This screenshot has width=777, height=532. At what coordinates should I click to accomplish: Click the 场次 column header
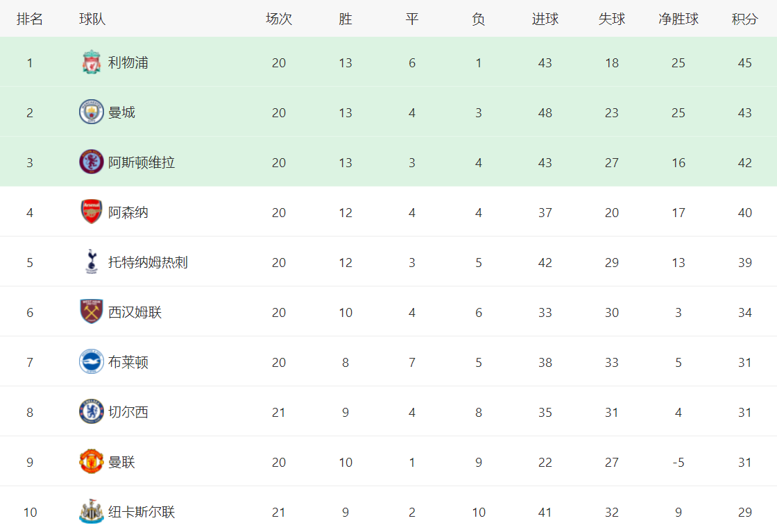tap(279, 19)
